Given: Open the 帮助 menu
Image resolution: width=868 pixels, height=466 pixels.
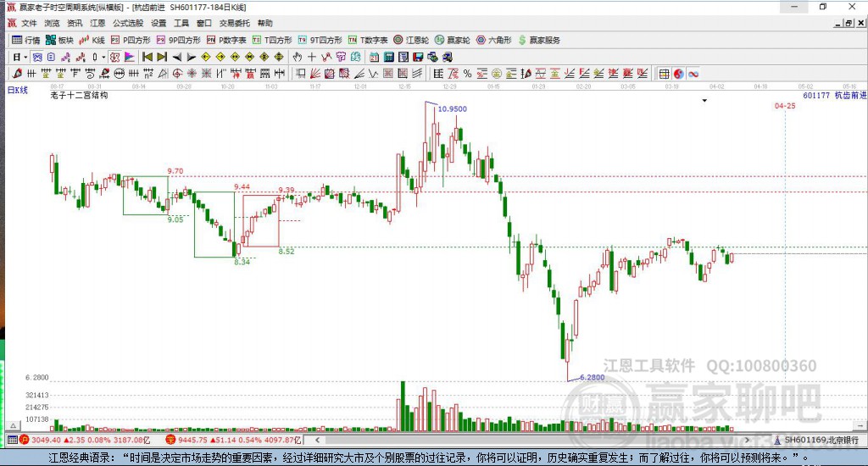Looking at the screenshot, I should [x=265, y=23].
